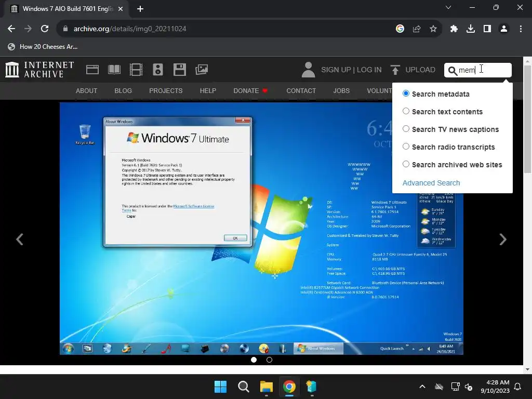Bookmark this page with star icon
The image size is (532, 399).
433,29
